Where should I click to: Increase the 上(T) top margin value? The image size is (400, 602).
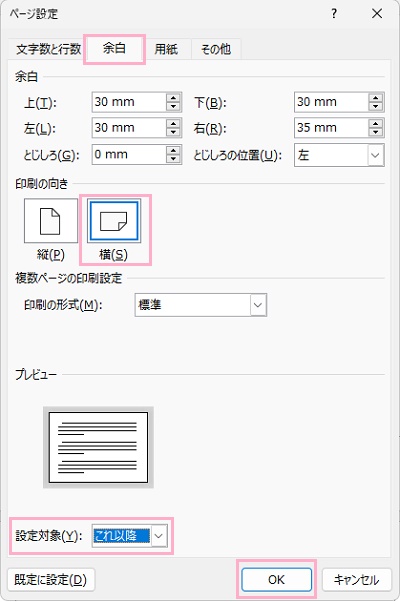tap(174, 98)
